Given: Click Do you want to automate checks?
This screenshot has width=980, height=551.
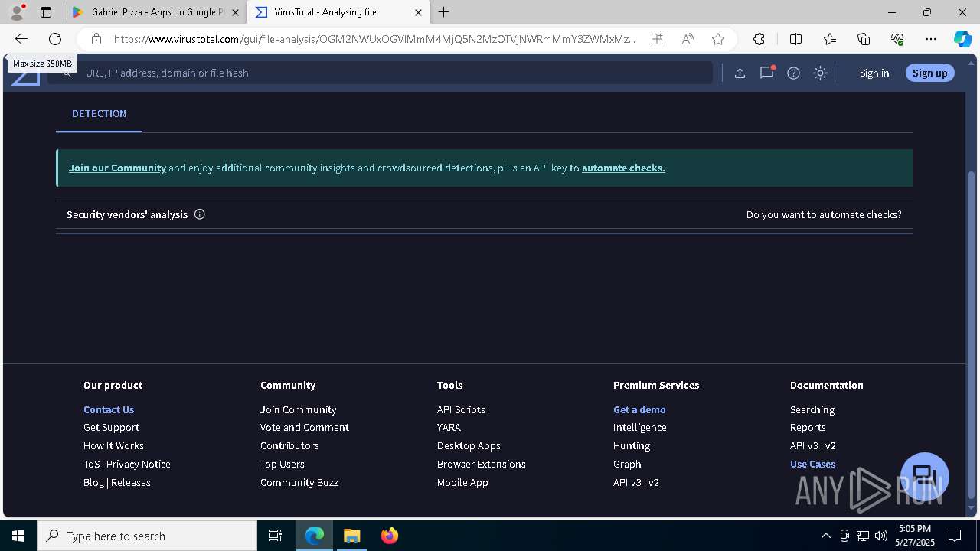Looking at the screenshot, I should tap(824, 214).
